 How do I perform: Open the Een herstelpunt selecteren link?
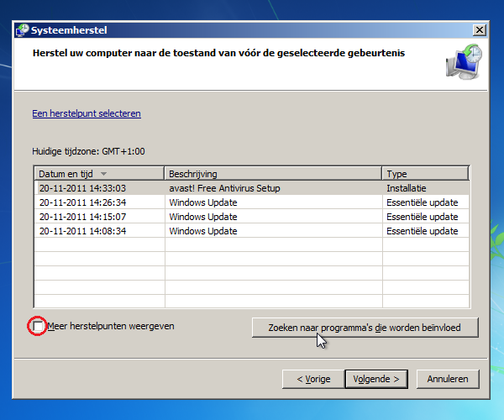(x=87, y=113)
